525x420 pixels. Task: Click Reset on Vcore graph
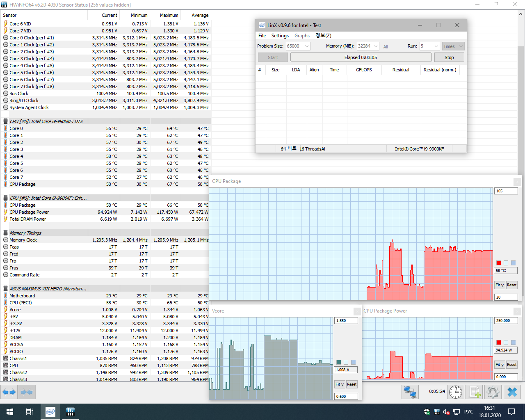(x=352, y=384)
